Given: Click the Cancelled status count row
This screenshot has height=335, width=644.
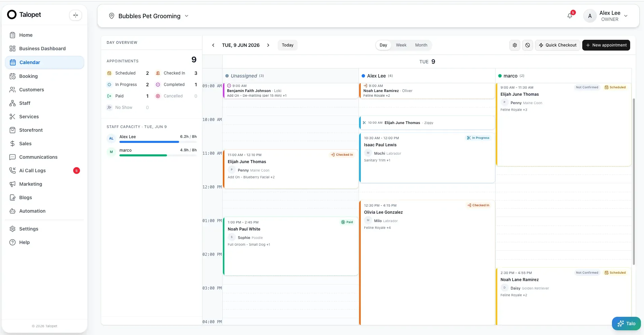Looking at the screenshot, I should [176, 96].
